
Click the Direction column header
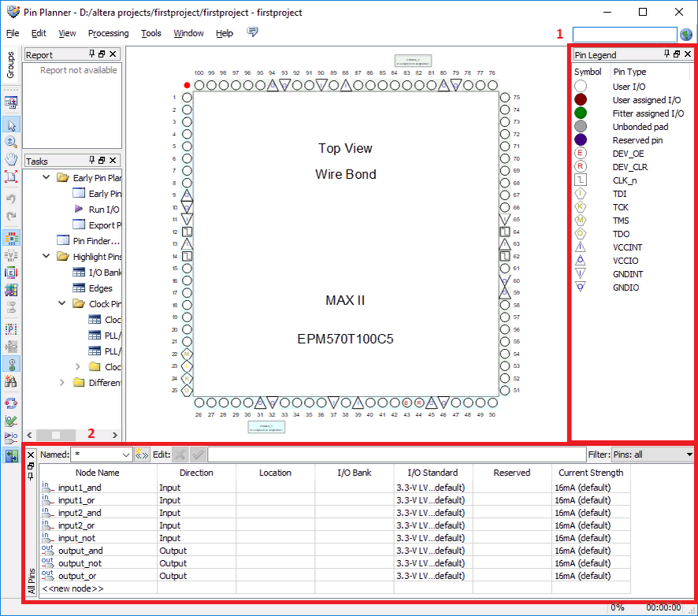[x=196, y=473]
